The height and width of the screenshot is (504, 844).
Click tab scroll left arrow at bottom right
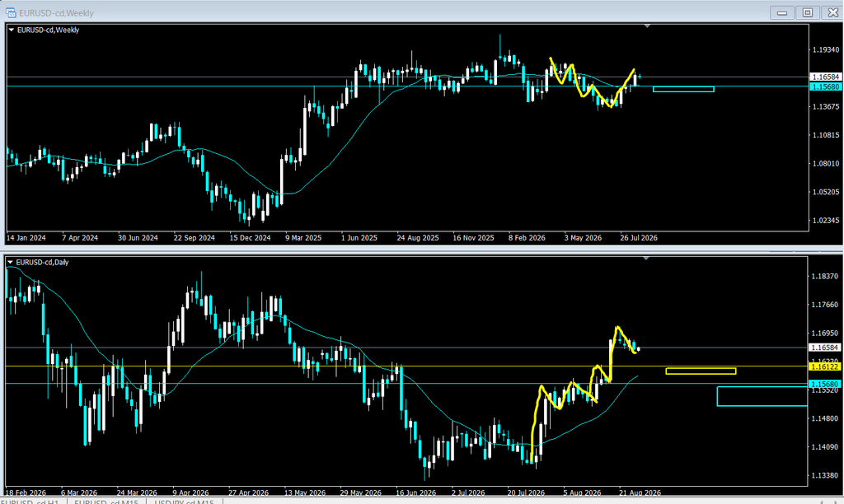click(x=822, y=502)
